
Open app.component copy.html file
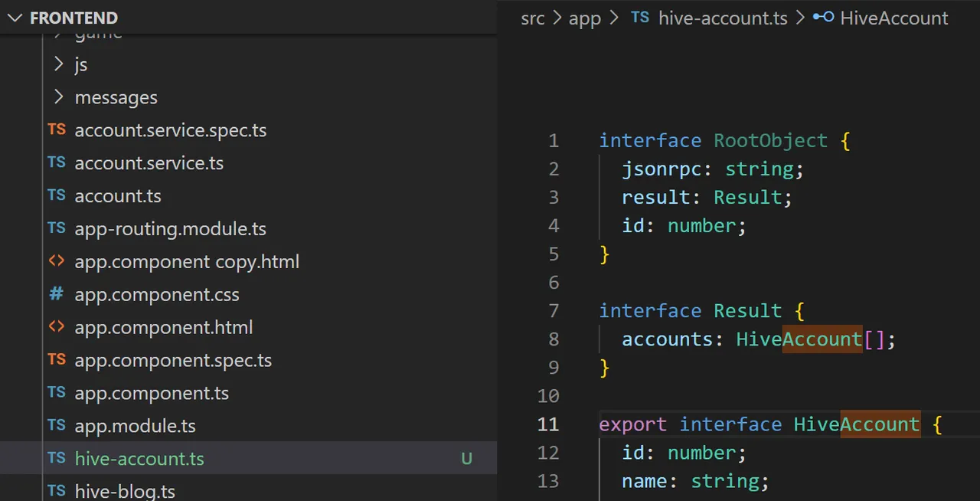pos(187,262)
